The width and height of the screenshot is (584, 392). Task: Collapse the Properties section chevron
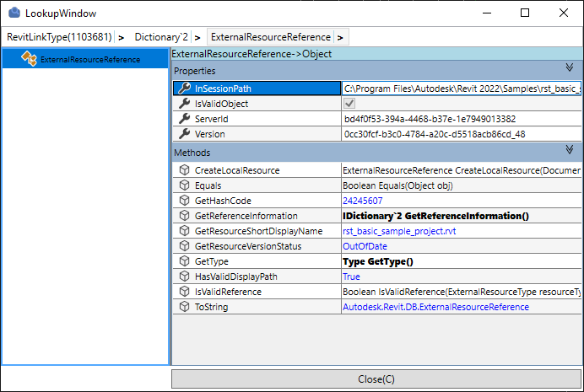[x=570, y=68]
